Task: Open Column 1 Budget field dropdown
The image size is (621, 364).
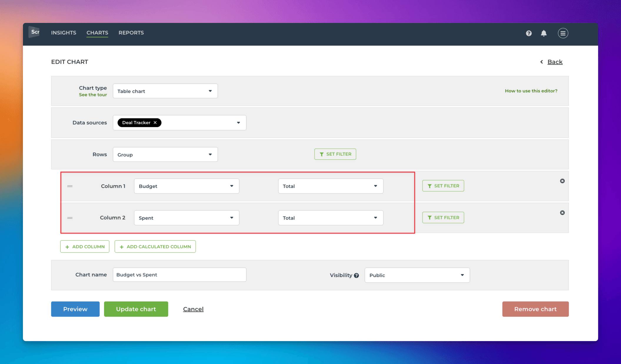Action: pyautogui.click(x=187, y=186)
